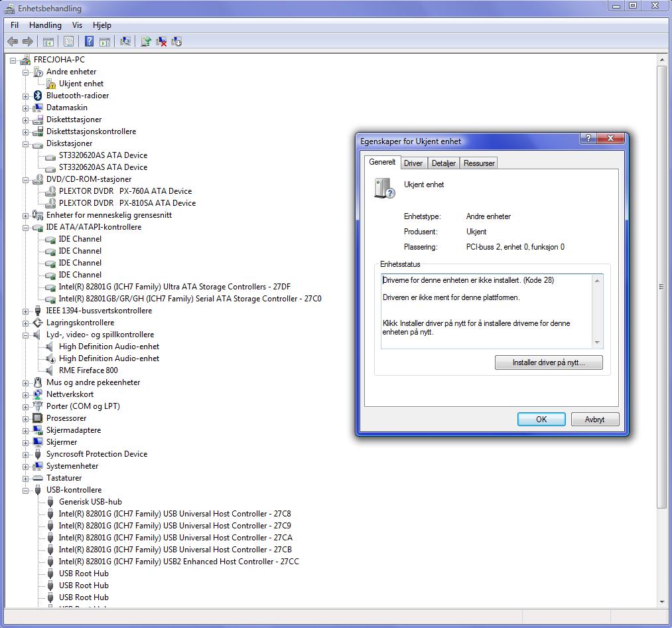Open the Handling menu
Screen dimensions: 672x628
pyautogui.click(x=45, y=25)
